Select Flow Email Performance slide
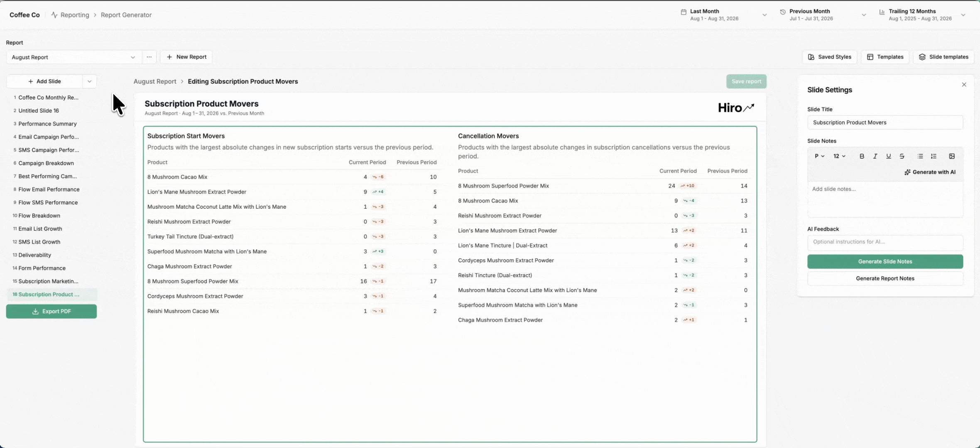 click(51, 190)
